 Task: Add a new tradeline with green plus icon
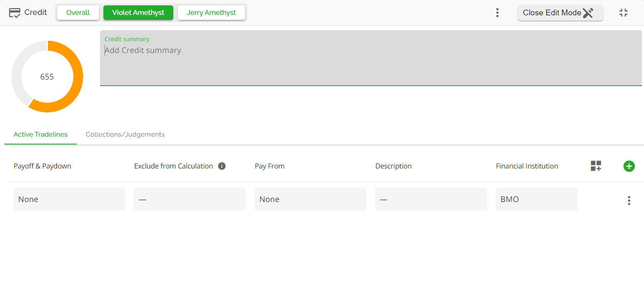pos(629,166)
